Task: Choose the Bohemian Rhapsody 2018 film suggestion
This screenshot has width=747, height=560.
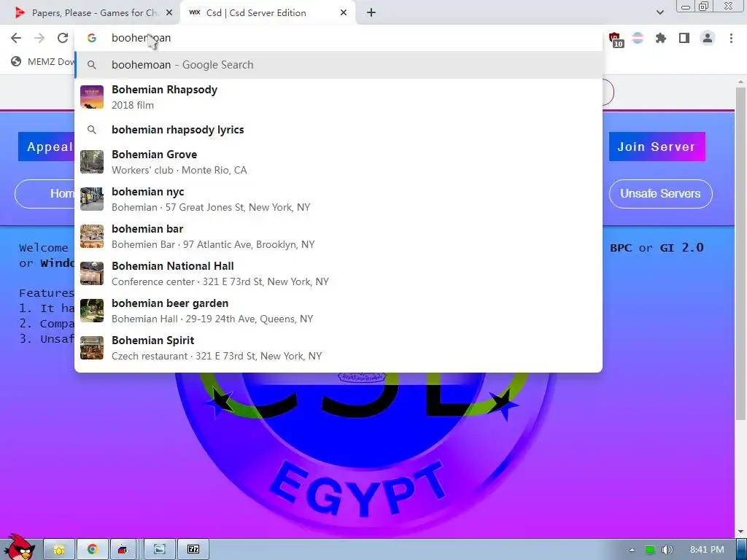Action: point(338,97)
